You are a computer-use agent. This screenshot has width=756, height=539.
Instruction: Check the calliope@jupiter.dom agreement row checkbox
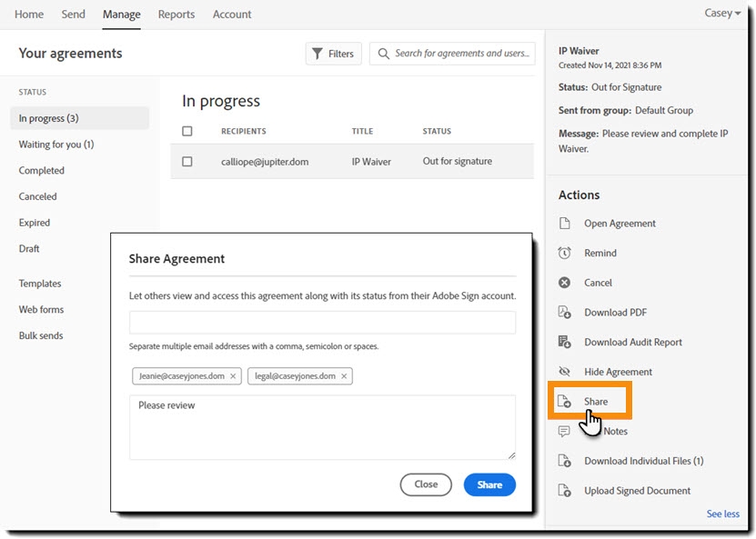pos(187,162)
